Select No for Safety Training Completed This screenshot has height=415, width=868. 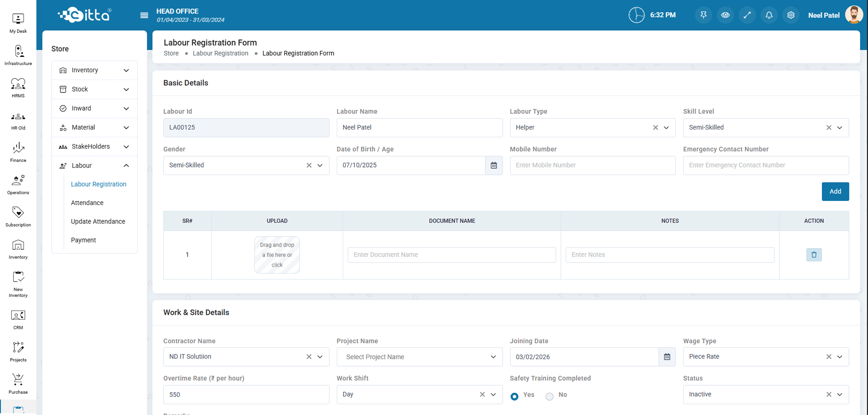click(x=549, y=396)
